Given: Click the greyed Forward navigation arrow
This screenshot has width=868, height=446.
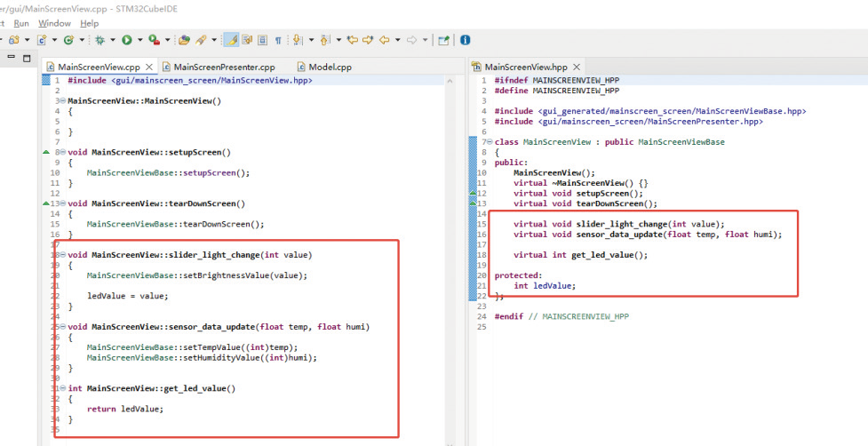Looking at the screenshot, I should [x=412, y=40].
